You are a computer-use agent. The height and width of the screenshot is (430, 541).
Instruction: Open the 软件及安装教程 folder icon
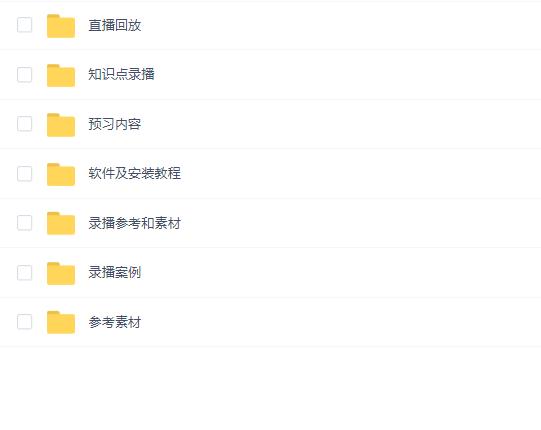pos(61,174)
